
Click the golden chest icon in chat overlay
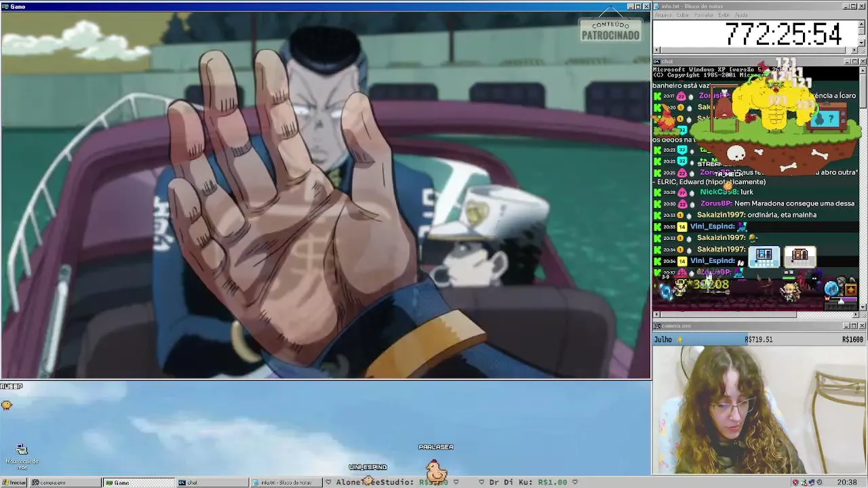(x=850, y=289)
